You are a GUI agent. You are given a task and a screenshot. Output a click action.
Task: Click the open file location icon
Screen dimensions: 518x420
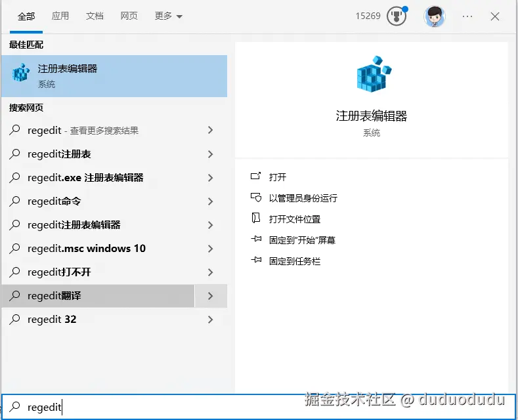pos(255,219)
